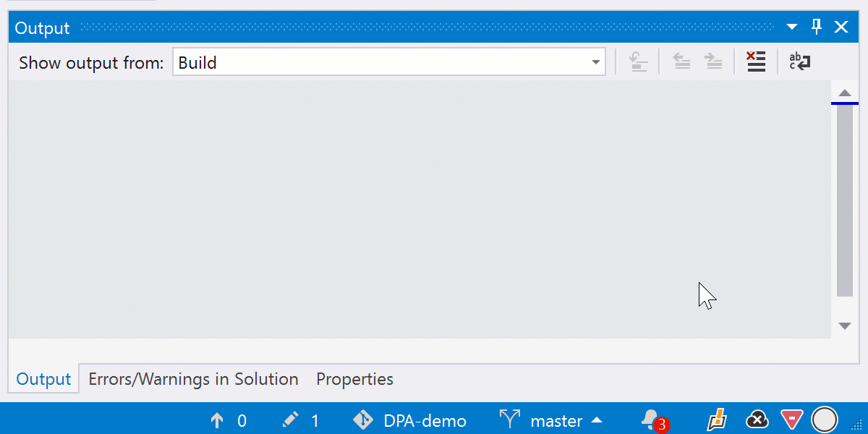Viewport: 868px width, 434px height.
Task: Switch to the Output tab
Action: [x=43, y=379]
